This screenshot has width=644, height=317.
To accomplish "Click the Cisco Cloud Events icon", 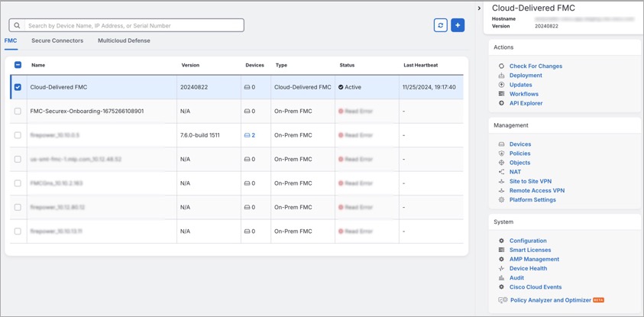I will [x=501, y=287].
